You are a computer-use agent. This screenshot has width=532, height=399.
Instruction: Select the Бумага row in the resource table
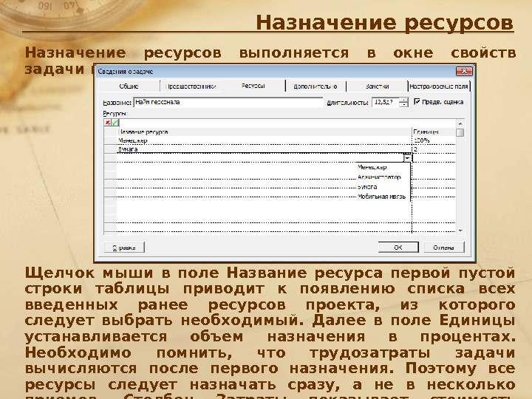point(265,149)
